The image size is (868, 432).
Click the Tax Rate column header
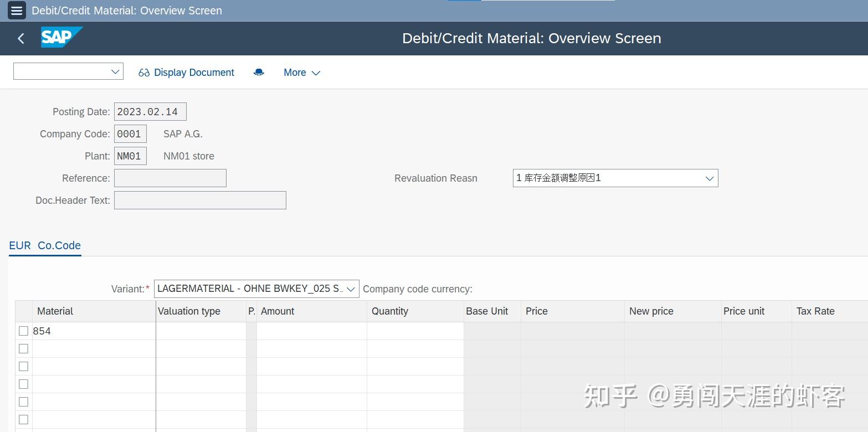(830, 311)
